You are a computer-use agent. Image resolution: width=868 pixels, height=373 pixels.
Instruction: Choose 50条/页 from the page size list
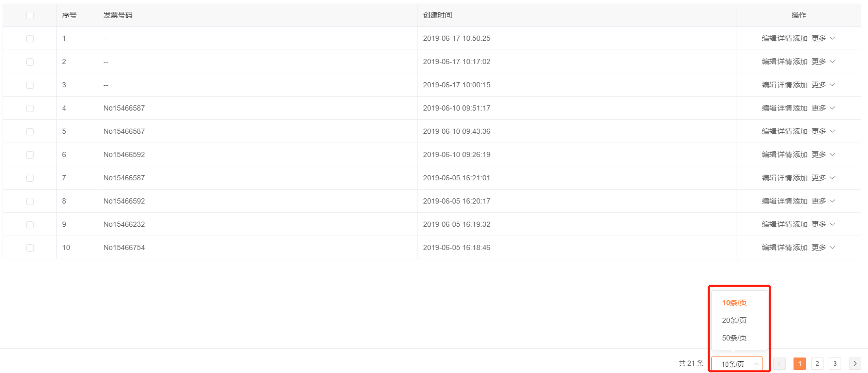(734, 338)
